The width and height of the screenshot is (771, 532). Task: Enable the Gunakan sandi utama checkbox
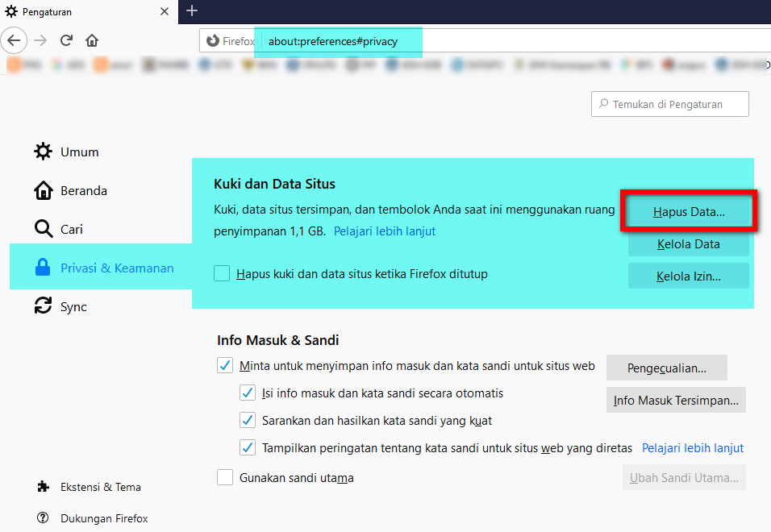tap(225, 477)
